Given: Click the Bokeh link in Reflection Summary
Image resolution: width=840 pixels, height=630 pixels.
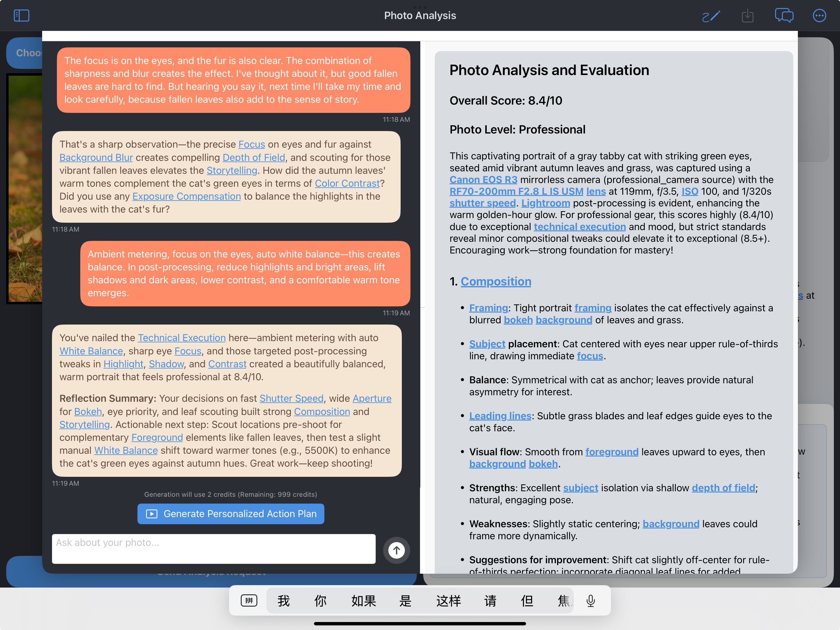Looking at the screenshot, I should point(88,412).
